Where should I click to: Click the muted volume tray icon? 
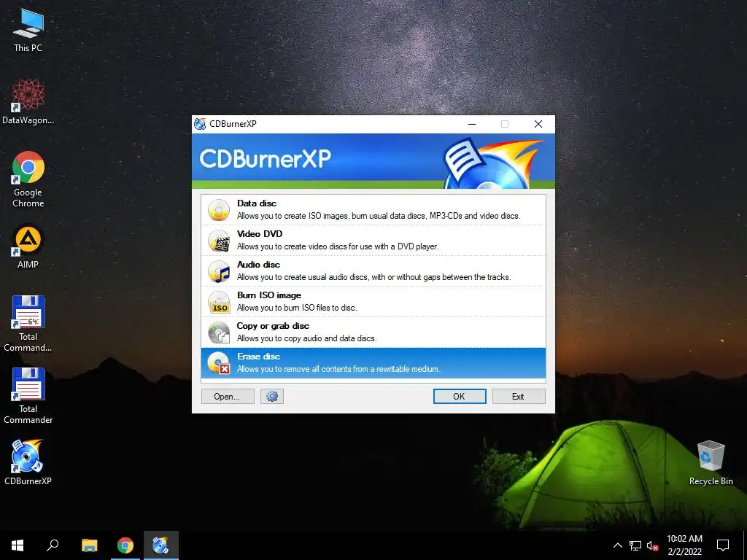[653, 545]
